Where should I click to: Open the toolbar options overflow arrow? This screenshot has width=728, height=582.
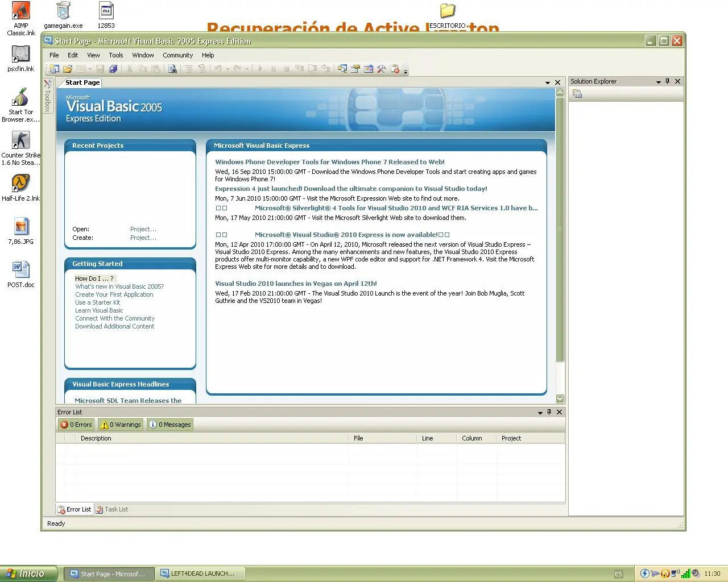point(406,71)
